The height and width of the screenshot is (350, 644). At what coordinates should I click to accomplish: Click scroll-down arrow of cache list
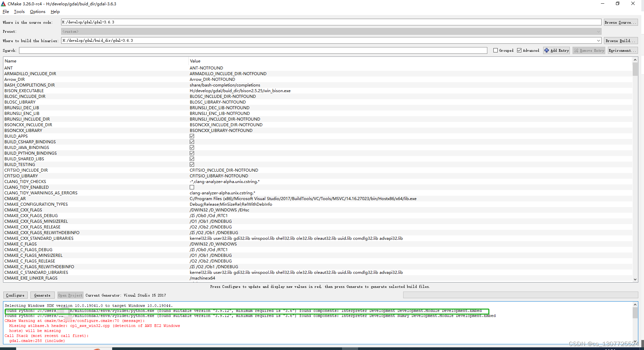pos(635,280)
